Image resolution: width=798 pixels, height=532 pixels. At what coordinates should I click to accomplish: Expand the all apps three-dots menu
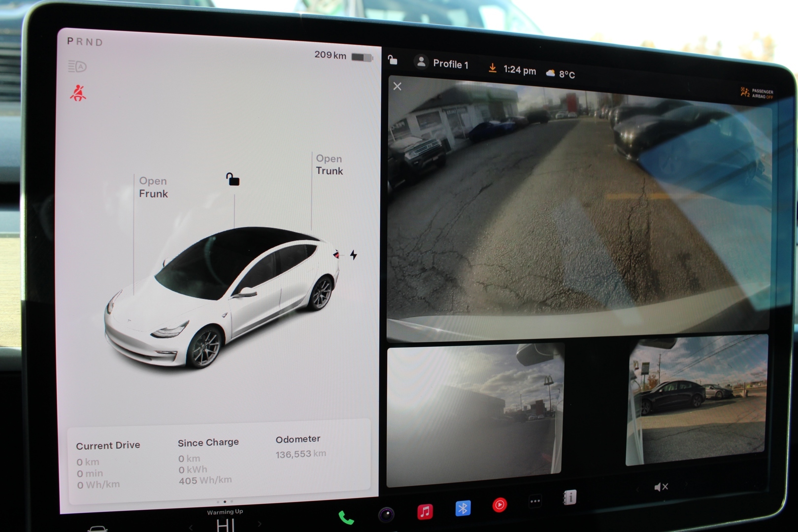click(535, 501)
